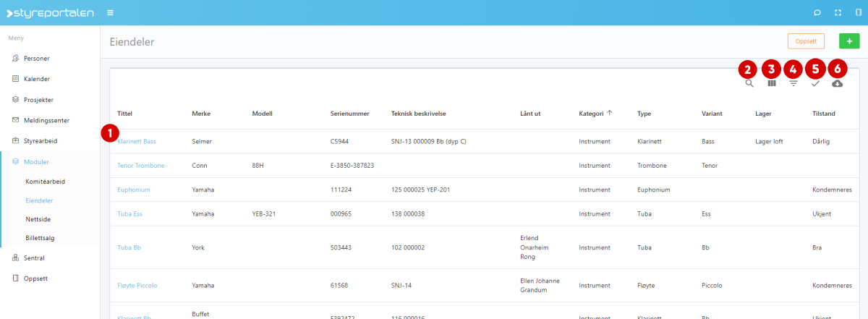Click the Sentral organization icon
Screen dimensions: 868x319
16,258
